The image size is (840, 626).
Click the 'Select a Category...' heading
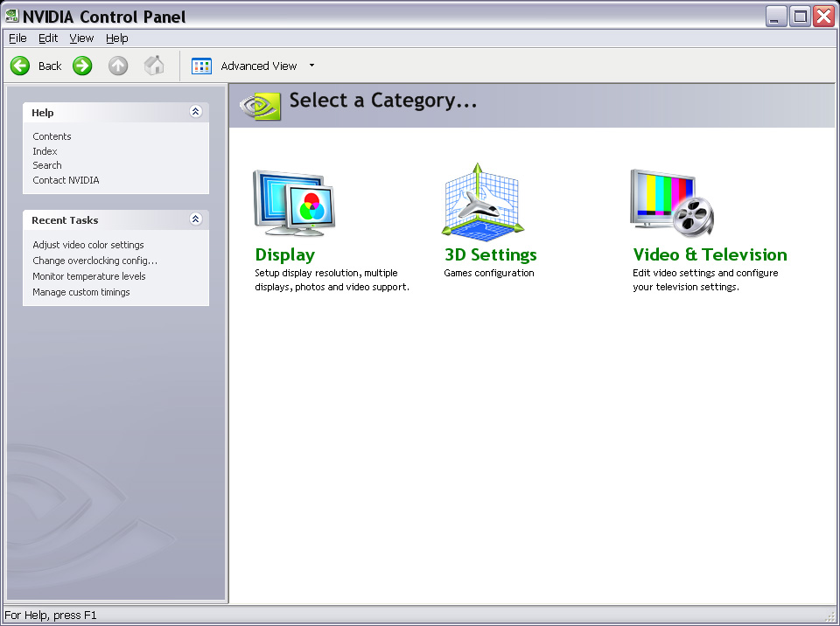(x=383, y=101)
